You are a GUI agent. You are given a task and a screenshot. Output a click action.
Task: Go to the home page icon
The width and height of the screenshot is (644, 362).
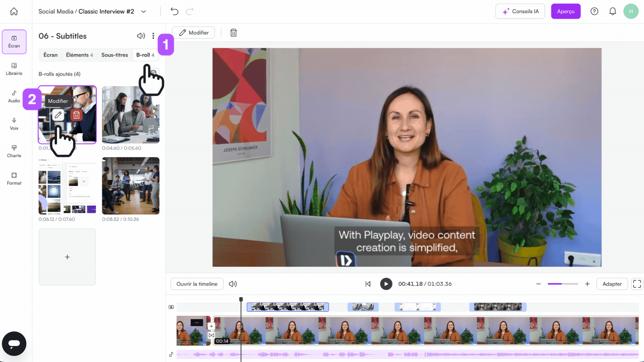14,11
